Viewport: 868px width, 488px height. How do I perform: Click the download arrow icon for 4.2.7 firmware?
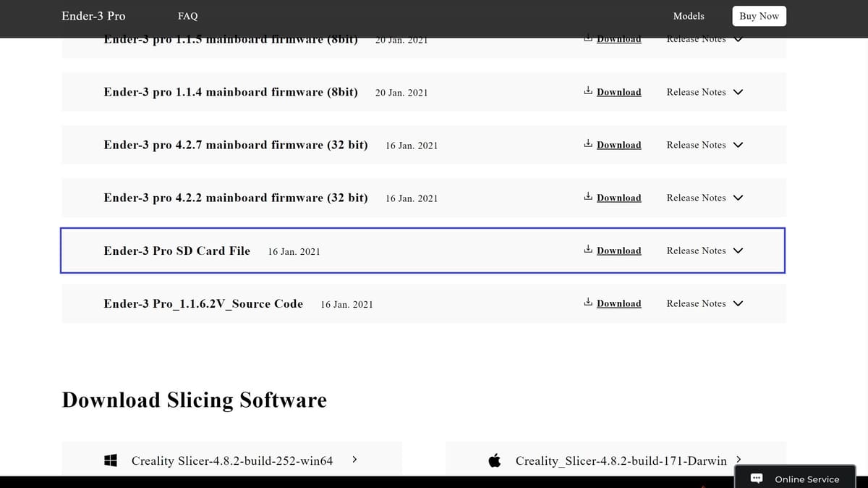588,144
